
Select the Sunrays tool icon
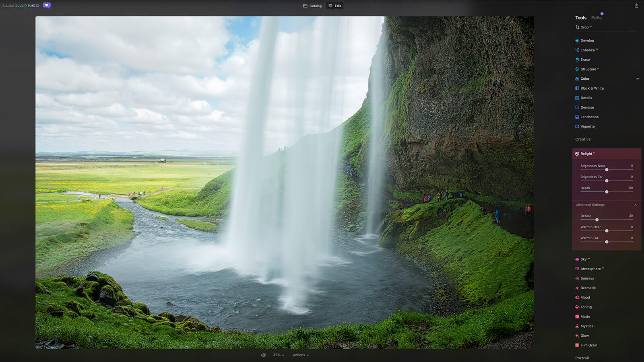pyautogui.click(x=577, y=278)
